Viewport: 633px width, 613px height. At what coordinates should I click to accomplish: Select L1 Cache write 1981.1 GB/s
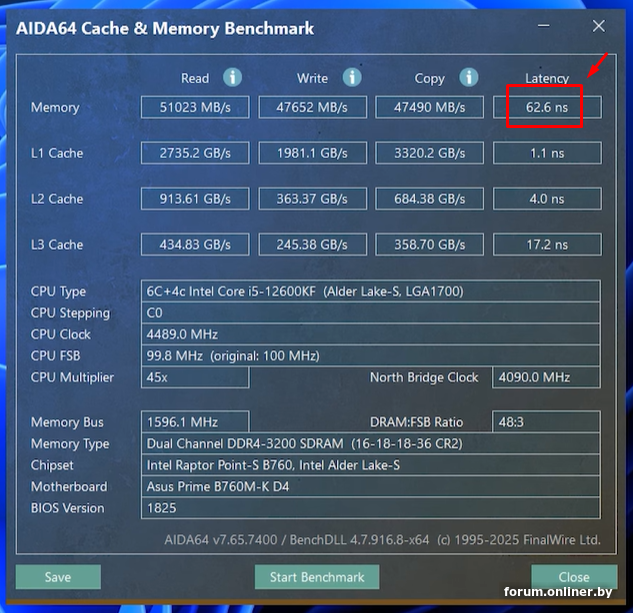coord(312,153)
